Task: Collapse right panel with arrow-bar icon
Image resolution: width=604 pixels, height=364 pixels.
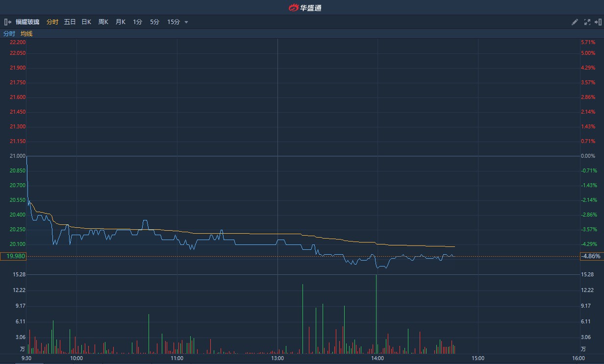Action: [598, 22]
